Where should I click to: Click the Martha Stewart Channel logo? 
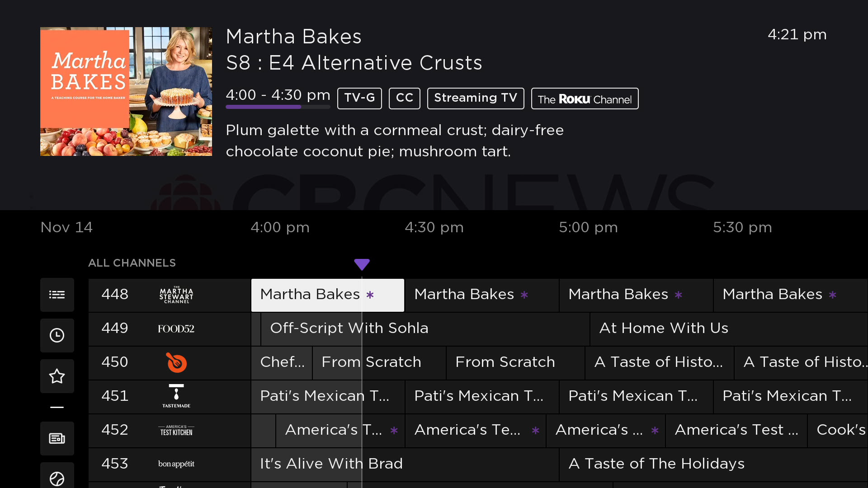pos(176,295)
